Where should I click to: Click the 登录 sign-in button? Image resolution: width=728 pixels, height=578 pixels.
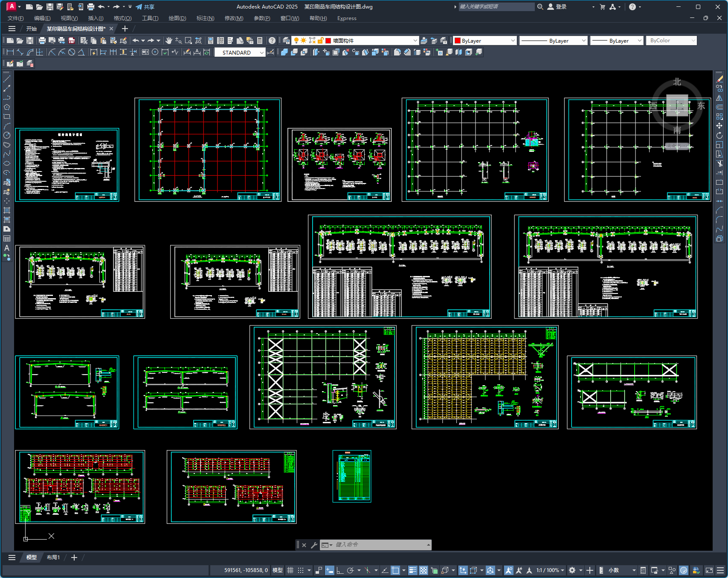[x=557, y=7]
